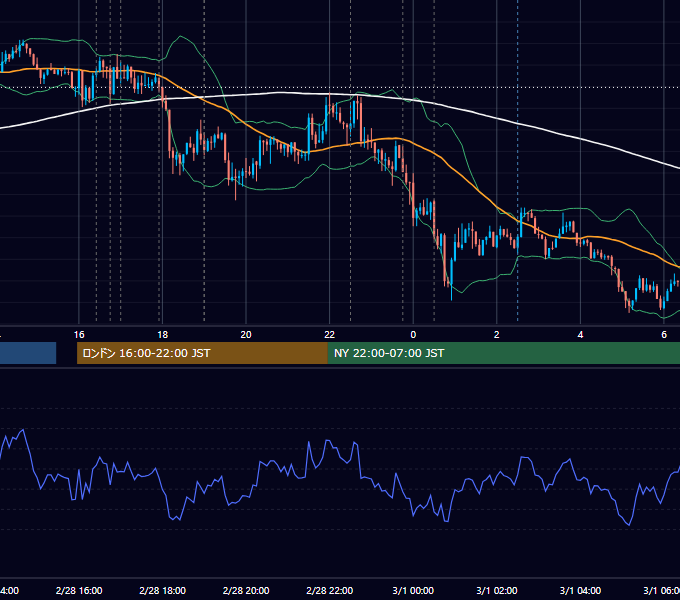Click the 2/28 20:00 date label

coord(246,590)
